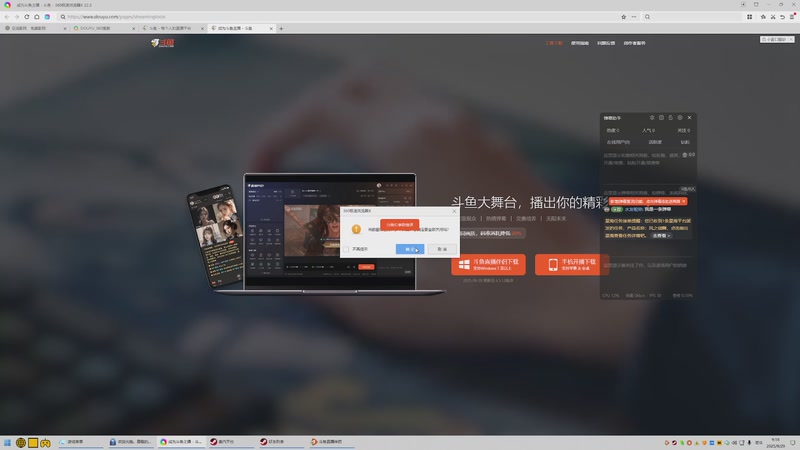Open the browser extensions grid icon
The height and width of the screenshot is (450, 800).
pyautogui.click(x=749, y=17)
